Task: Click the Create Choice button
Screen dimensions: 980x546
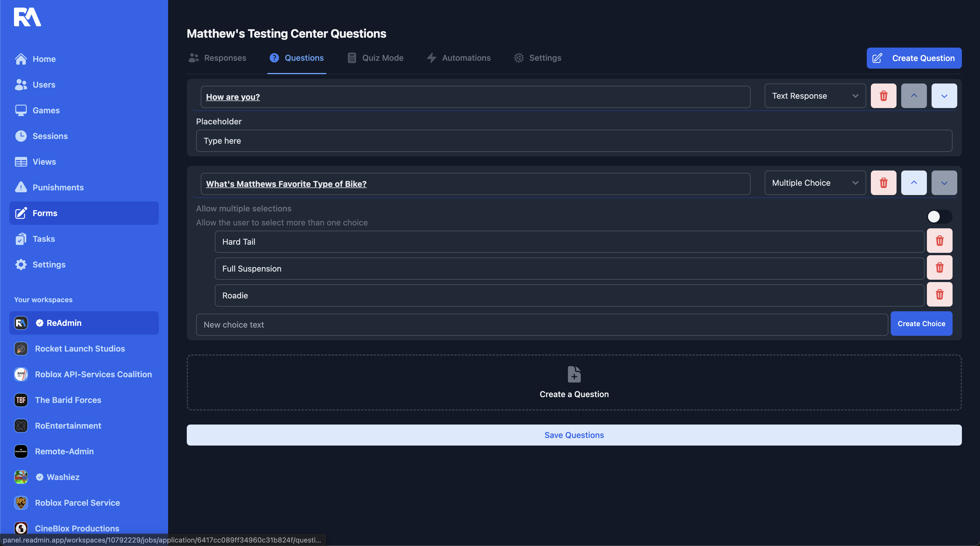Action: coord(921,324)
